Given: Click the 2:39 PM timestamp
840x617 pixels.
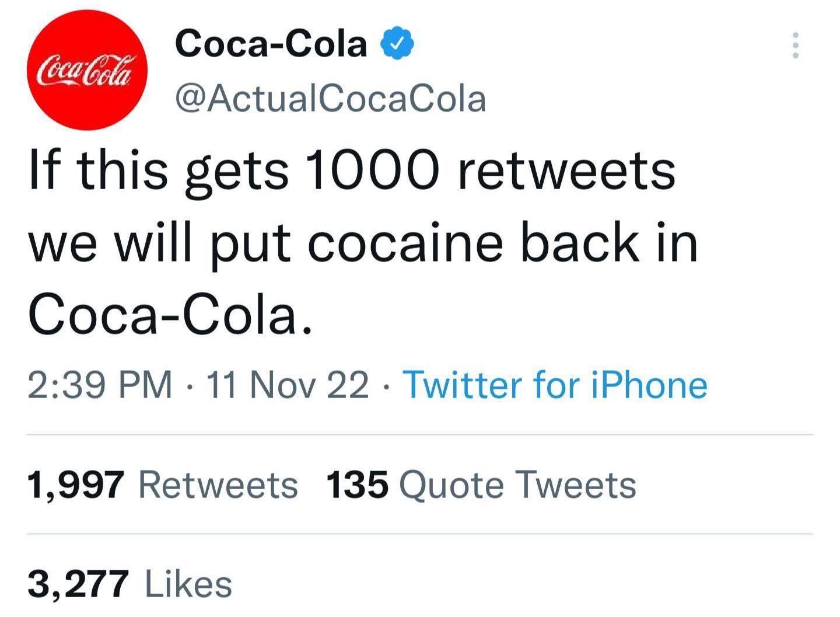Looking at the screenshot, I should [x=100, y=385].
